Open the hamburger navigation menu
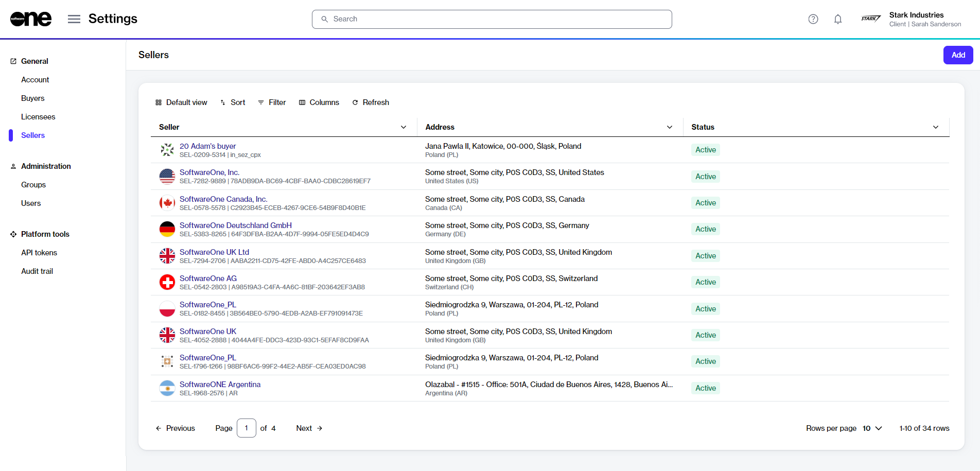 pyautogui.click(x=74, y=19)
